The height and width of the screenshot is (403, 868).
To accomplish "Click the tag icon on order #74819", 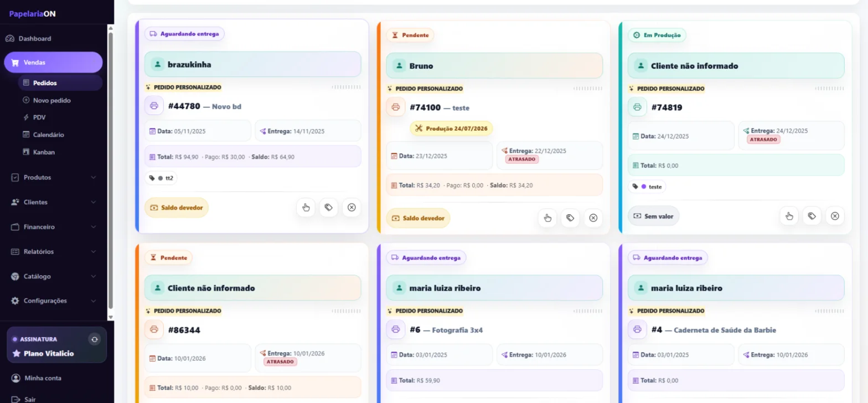I will (x=812, y=216).
